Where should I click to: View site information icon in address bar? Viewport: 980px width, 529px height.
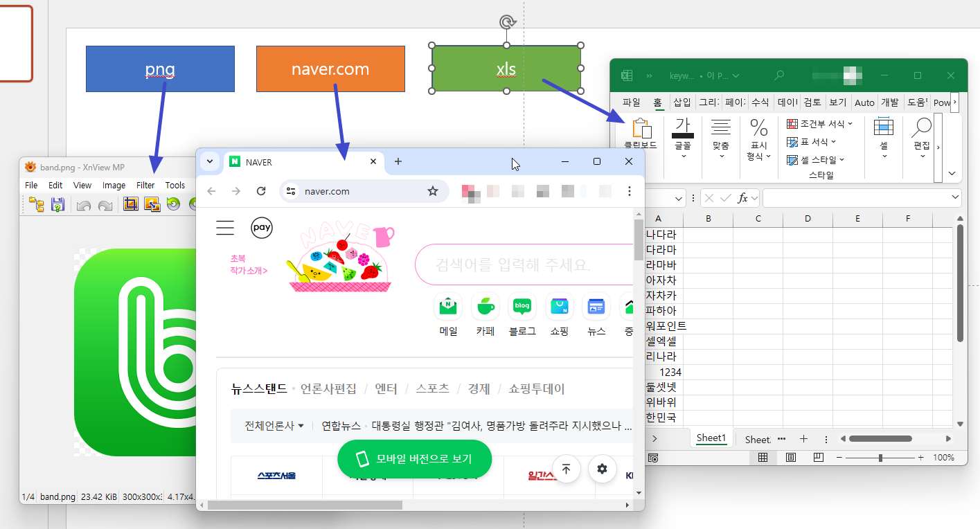[291, 191]
